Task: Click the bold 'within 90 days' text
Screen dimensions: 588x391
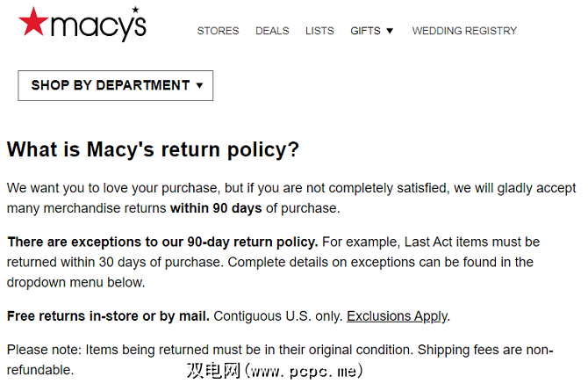Action: point(216,208)
